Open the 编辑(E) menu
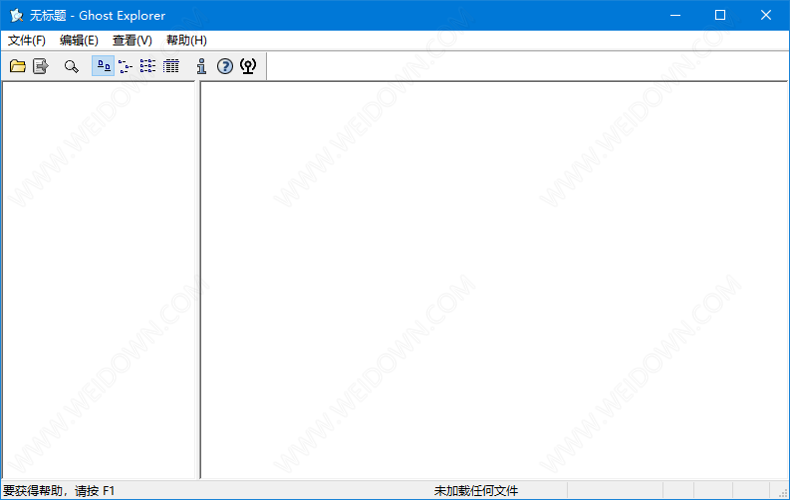Image resolution: width=790 pixels, height=500 pixels. click(79, 40)
